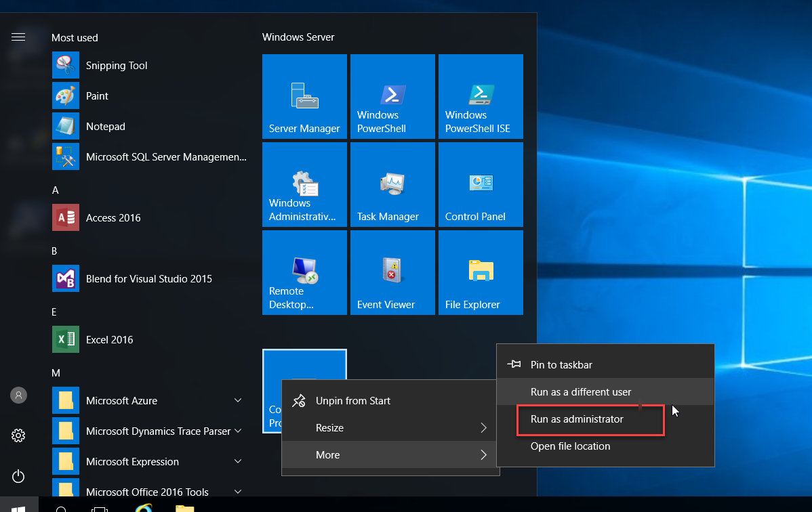
Task: Click the letter E section header
Action: click(54, 312)
